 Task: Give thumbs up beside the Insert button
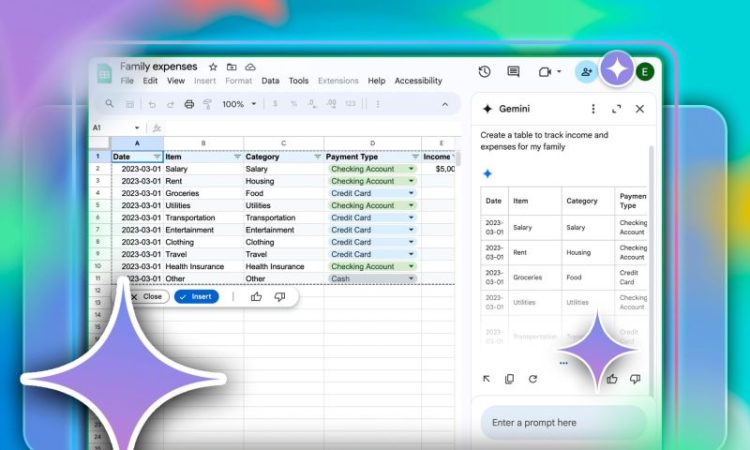(256, 297)
